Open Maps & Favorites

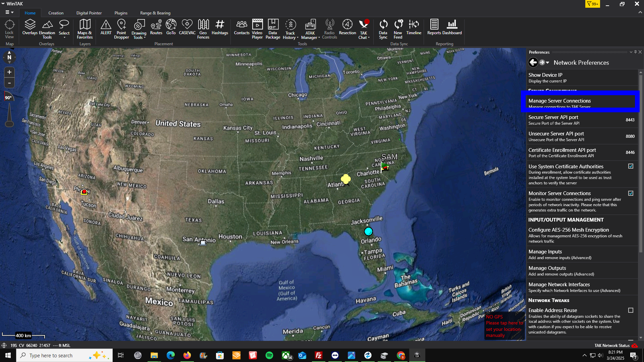coord(85,29)
